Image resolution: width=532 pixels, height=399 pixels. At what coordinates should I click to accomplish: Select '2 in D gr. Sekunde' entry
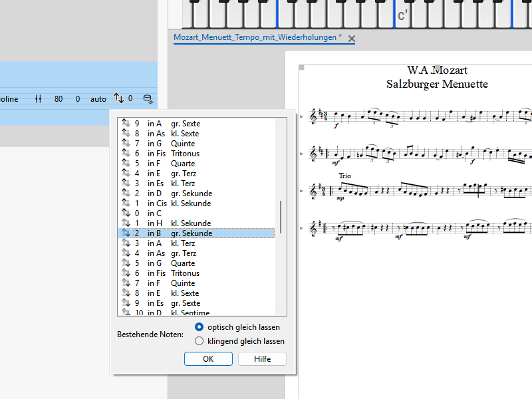click(x=197, y=194)
